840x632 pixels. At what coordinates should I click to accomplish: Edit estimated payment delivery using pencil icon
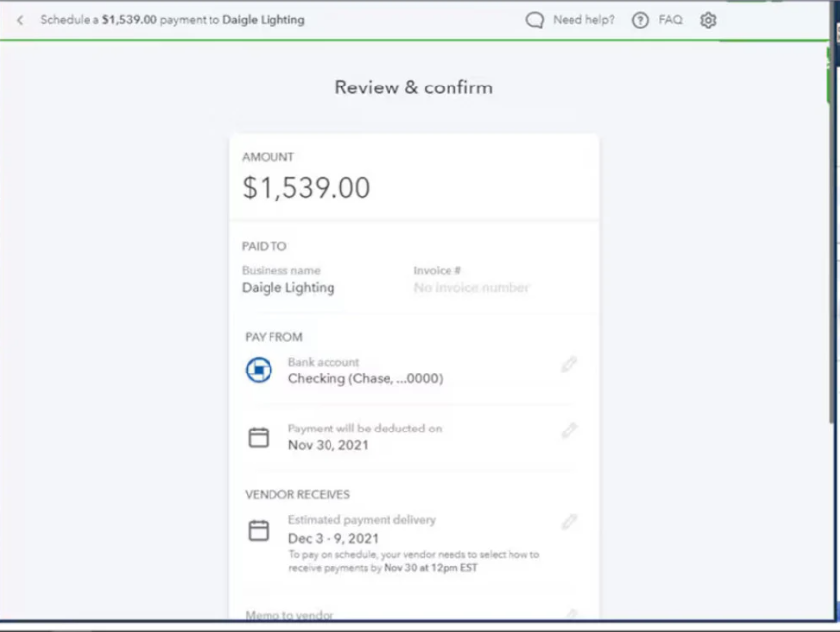569,522
